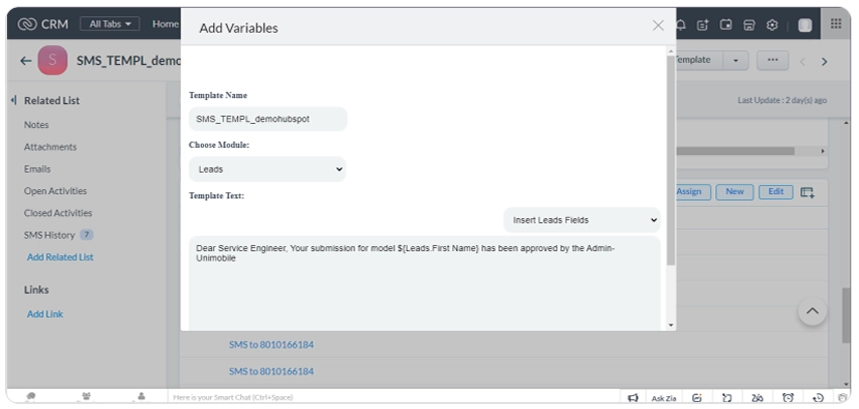
Task: Open the notifications bell icon
Action: (681, 25)
